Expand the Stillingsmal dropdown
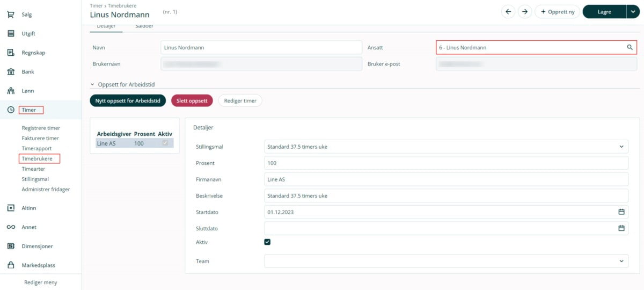The height and width of the screenshot is (290, 644). point(621,147)
